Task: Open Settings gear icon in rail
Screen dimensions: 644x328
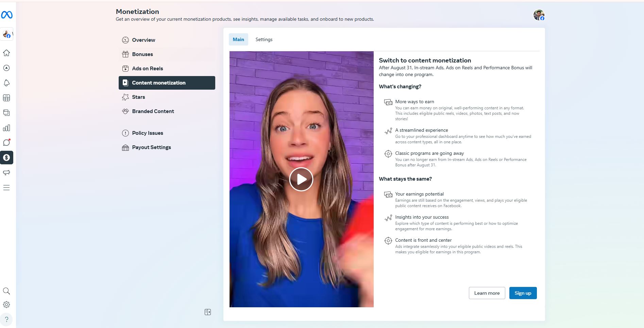Action: pos(6,305)
